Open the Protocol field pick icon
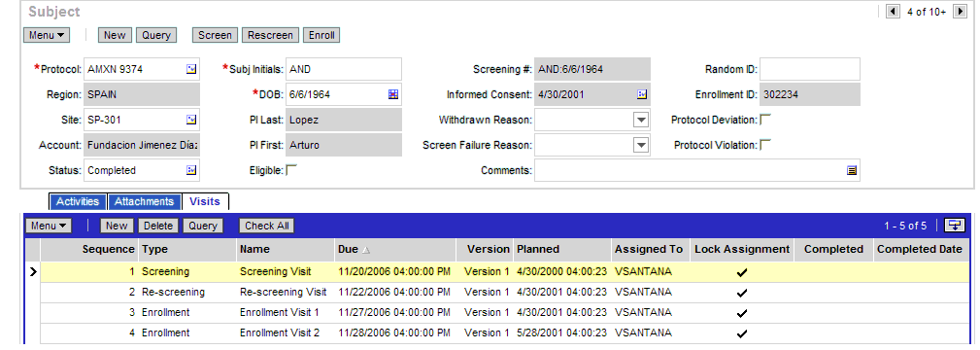 pos(191,69)
